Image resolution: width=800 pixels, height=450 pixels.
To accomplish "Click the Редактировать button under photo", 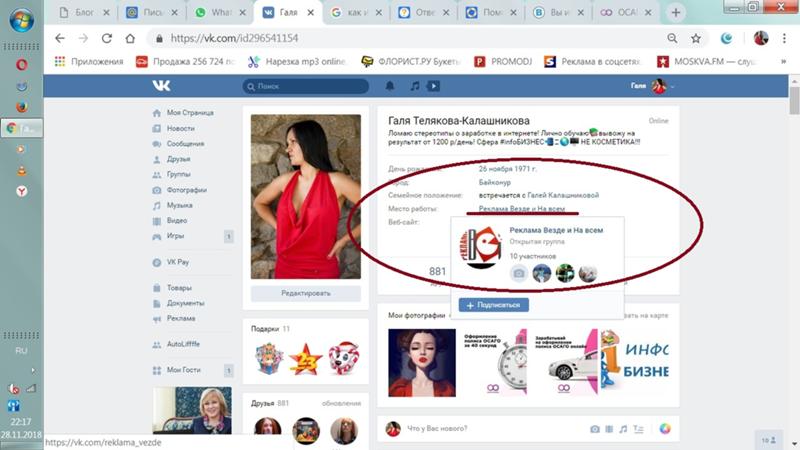I will coord(306,293).
